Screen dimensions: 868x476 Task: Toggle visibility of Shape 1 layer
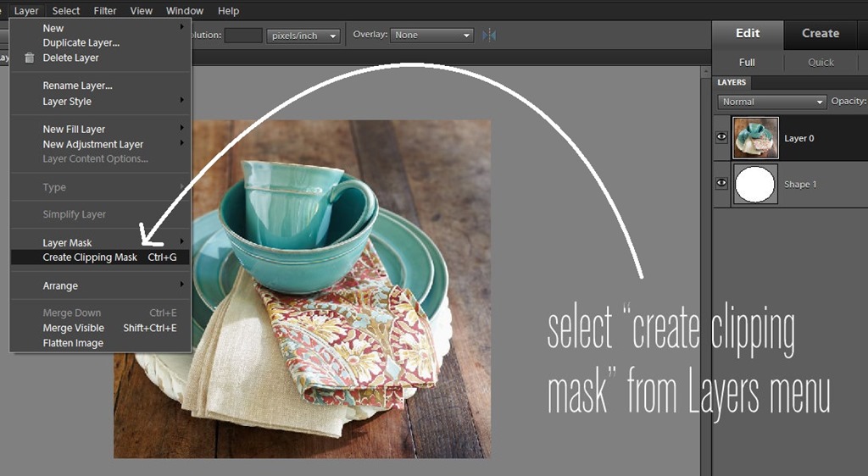(x=721, y=184)
